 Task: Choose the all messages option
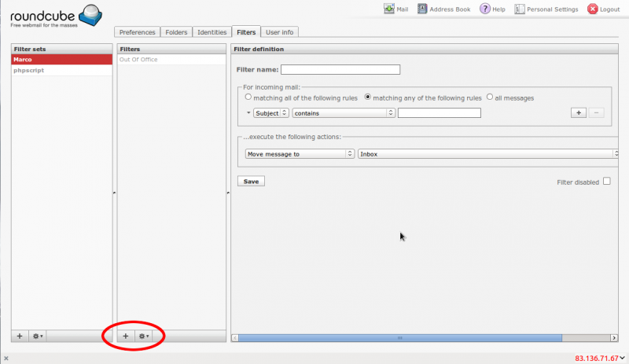pos(489,97)
